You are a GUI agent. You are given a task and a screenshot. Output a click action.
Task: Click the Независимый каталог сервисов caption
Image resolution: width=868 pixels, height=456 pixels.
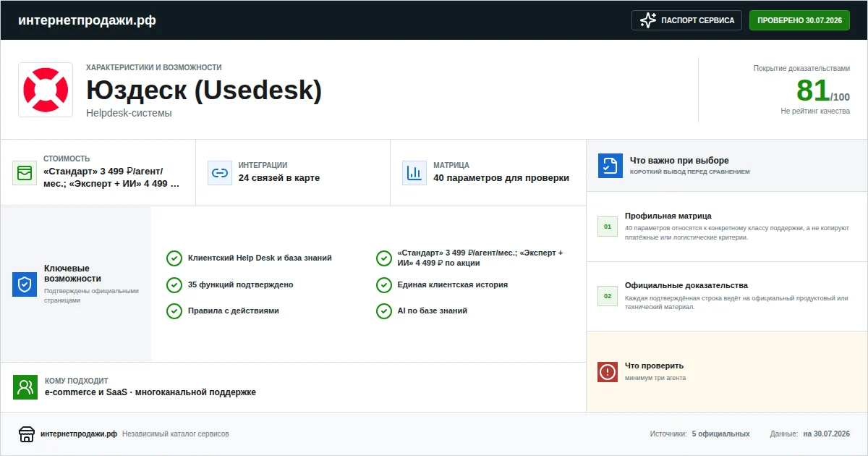click(x=176, y=434)
